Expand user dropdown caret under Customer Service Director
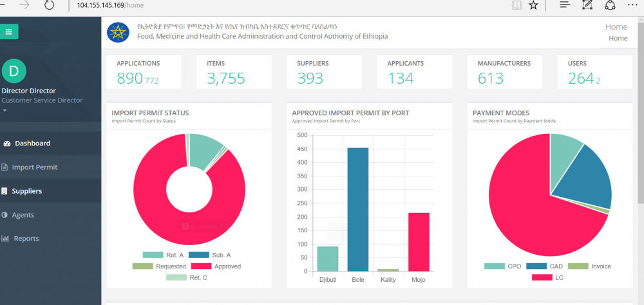The width and height of the screenshot is (644, 305). point(5,111)
